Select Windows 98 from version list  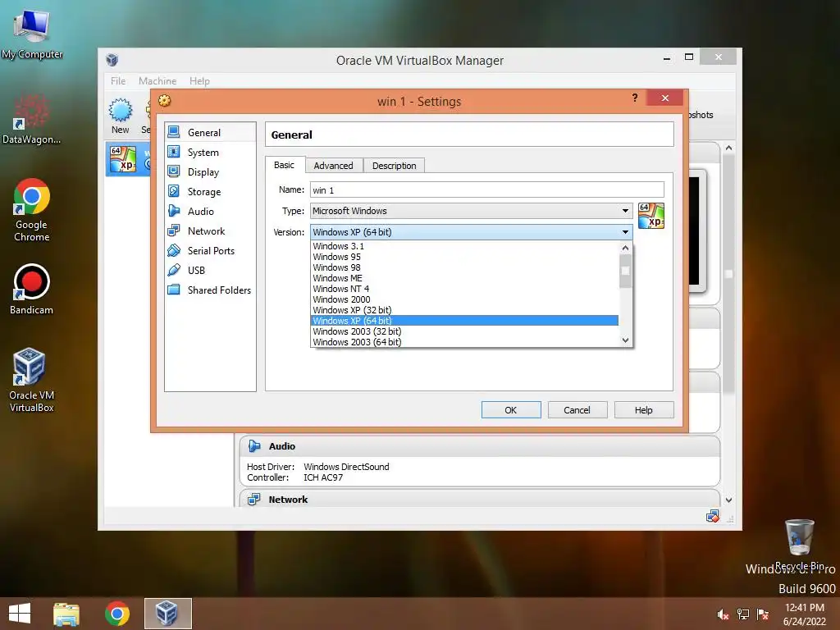tap(464, 267)
